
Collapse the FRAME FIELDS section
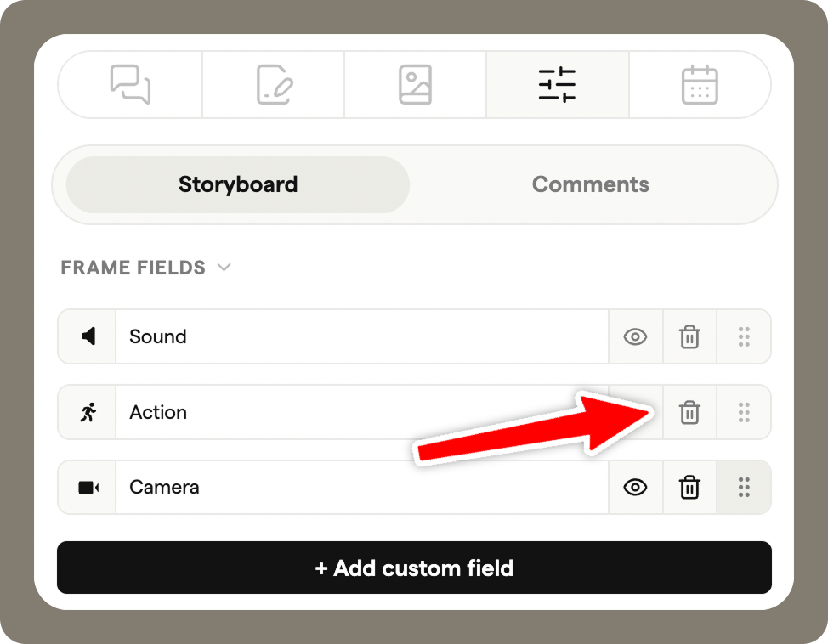point(224,267)
